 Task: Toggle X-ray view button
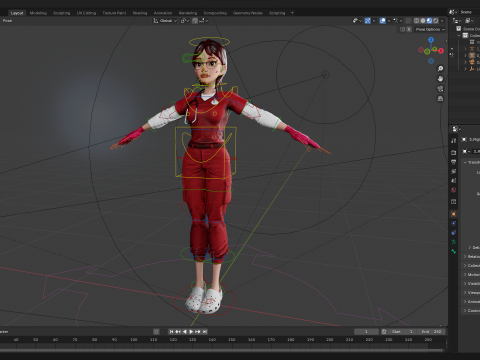pos(408,21)
